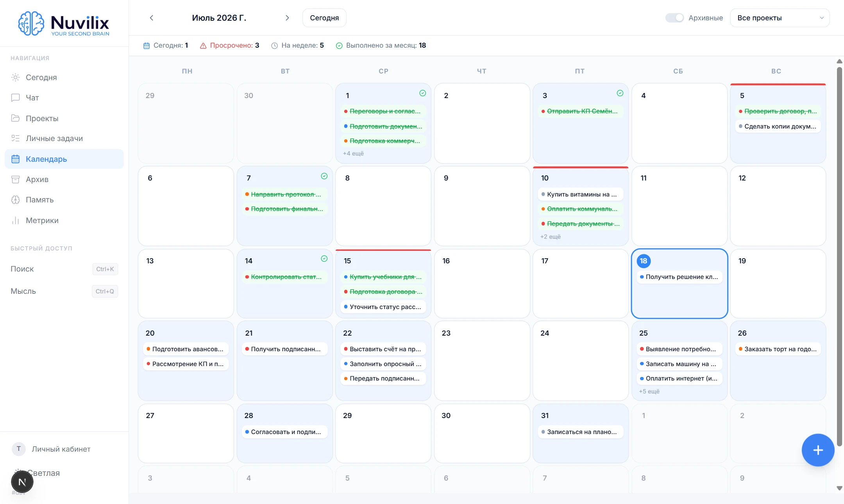Open the Память brain icon
Screen dimensions: 844x504
15,200
